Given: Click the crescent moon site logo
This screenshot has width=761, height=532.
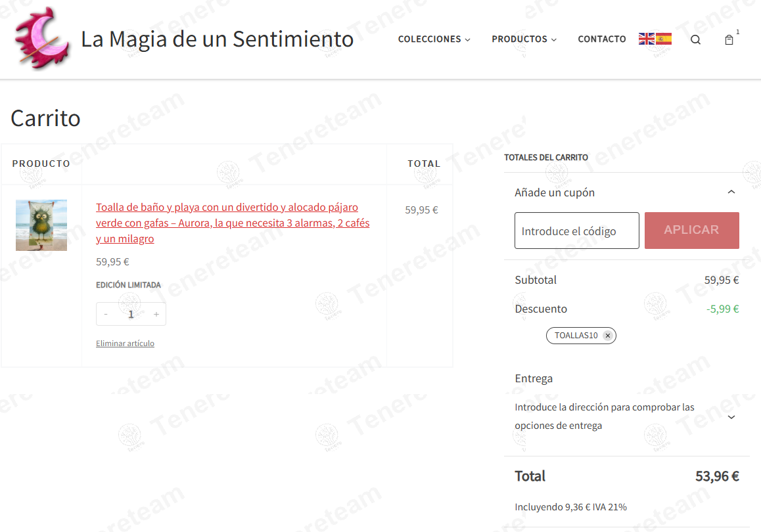Looking at the screenshot, I should (x=42, y=38).
